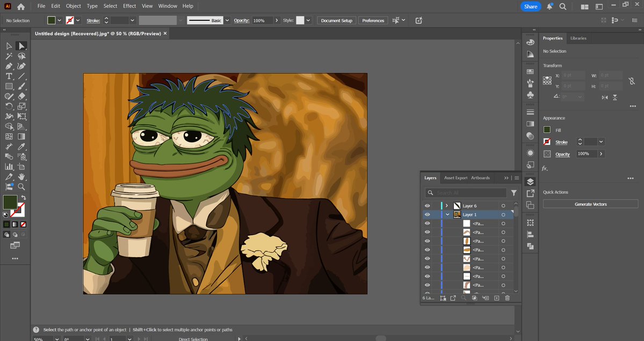
Task: Open Edit Toolbar three-dots button
Action: click(x=15, y=259)
